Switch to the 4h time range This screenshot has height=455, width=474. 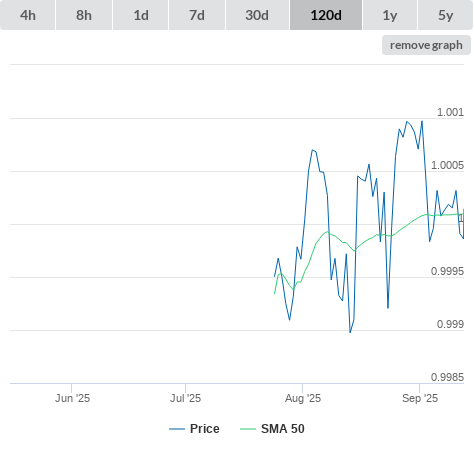pos(28,15)
